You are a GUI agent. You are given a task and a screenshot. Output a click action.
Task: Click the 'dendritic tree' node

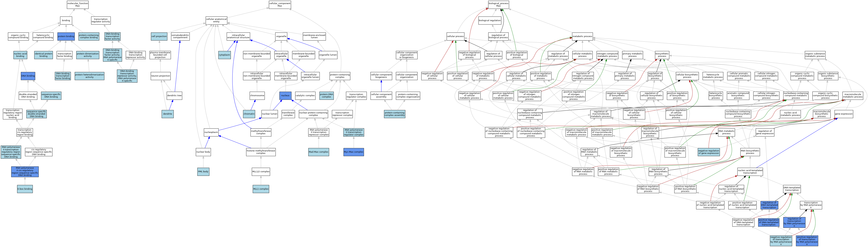pyautogui.click(x=174, y=96)
